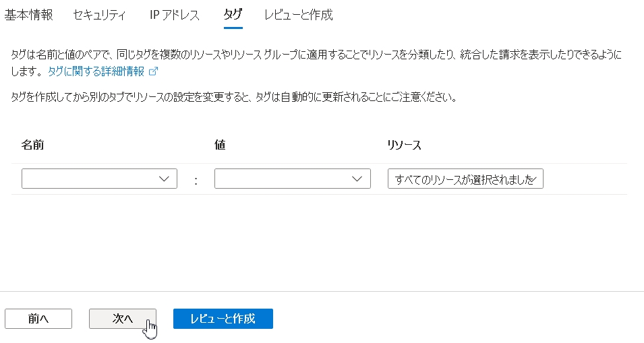Image resolution: width=644 pixels, height=343 pixels.
Task: Click the 値 column header
Action: click(x=219, y=145)
